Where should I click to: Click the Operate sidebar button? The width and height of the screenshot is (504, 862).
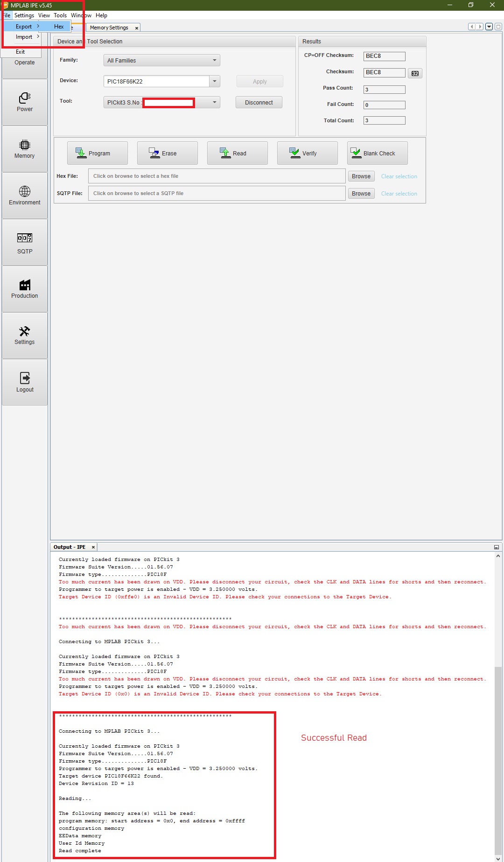(25, 63)
